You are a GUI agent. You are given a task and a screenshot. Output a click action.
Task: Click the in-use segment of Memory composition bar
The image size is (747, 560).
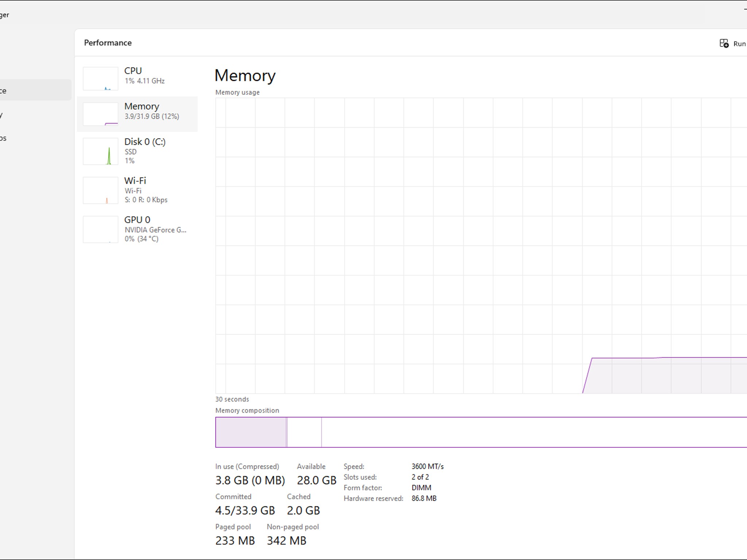click(x=251, y=432)
